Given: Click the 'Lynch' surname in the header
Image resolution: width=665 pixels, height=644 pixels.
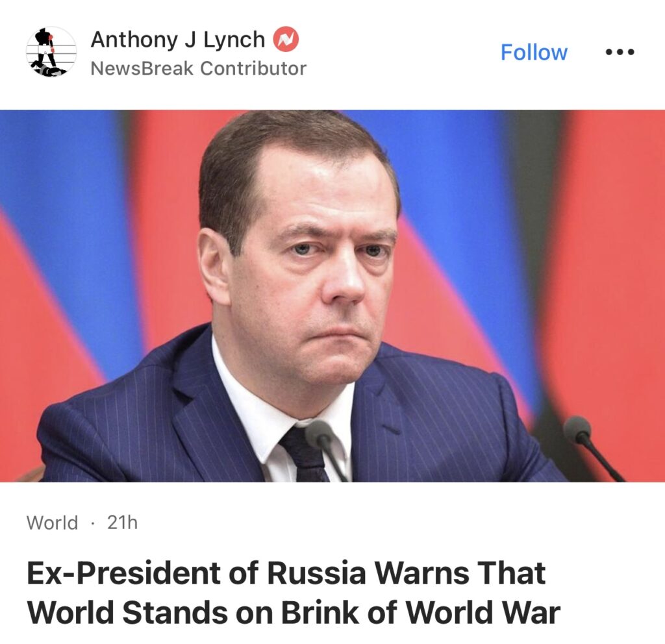Looking at the screenshot, I should point(234,40).
